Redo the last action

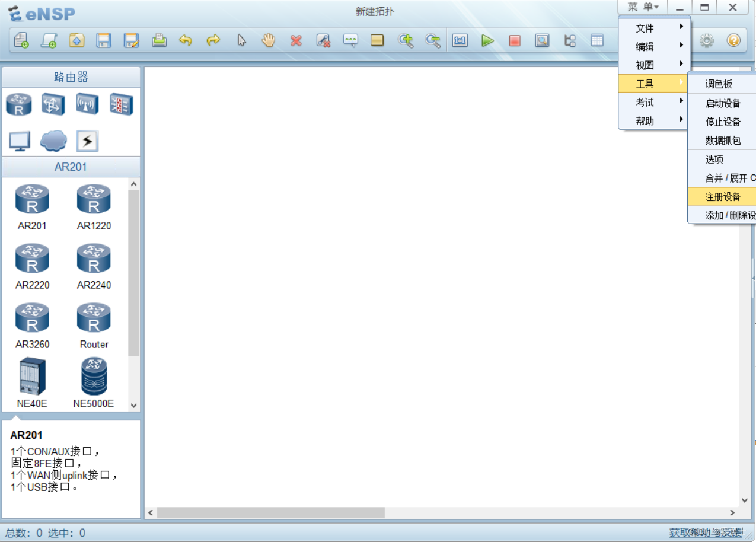[x=213, y=40]
